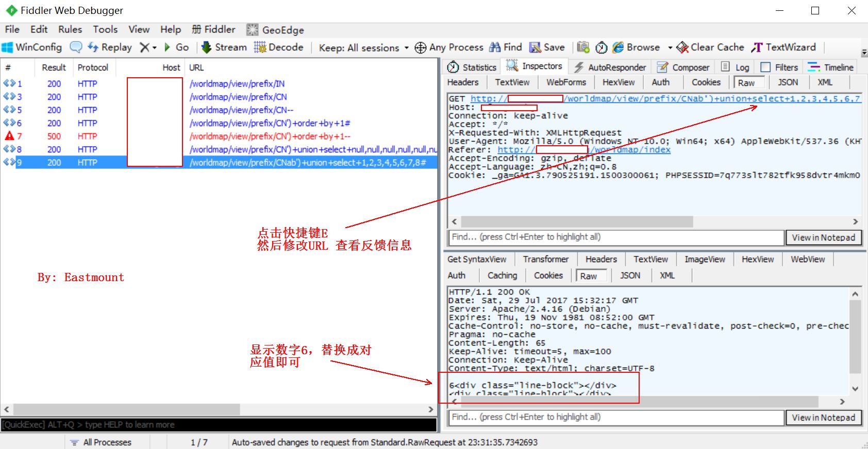The width and height of the screenshot is (868, 449).
Task: Click the comment speech bubble icon
Action: 76,47
